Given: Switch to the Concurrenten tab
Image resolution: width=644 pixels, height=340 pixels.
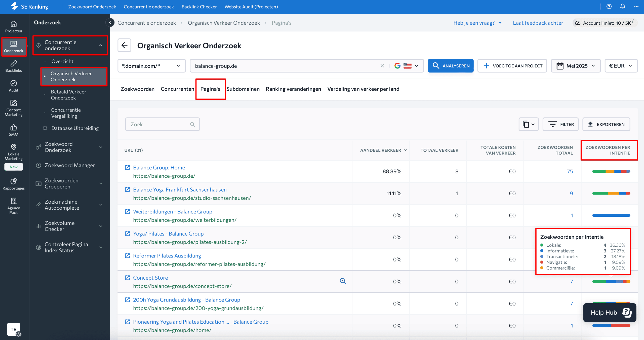Looking at the screenshot, I should pos(177,89).
